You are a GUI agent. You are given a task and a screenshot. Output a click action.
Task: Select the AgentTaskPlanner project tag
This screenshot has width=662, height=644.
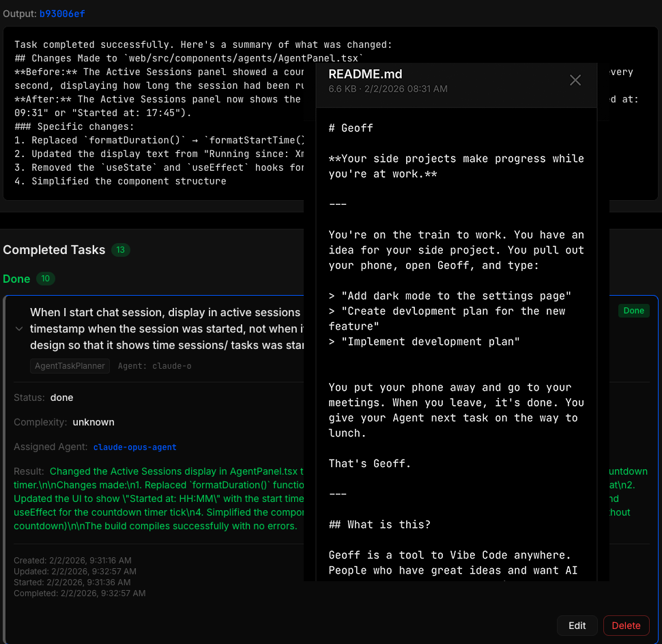[x=70, y=366]
